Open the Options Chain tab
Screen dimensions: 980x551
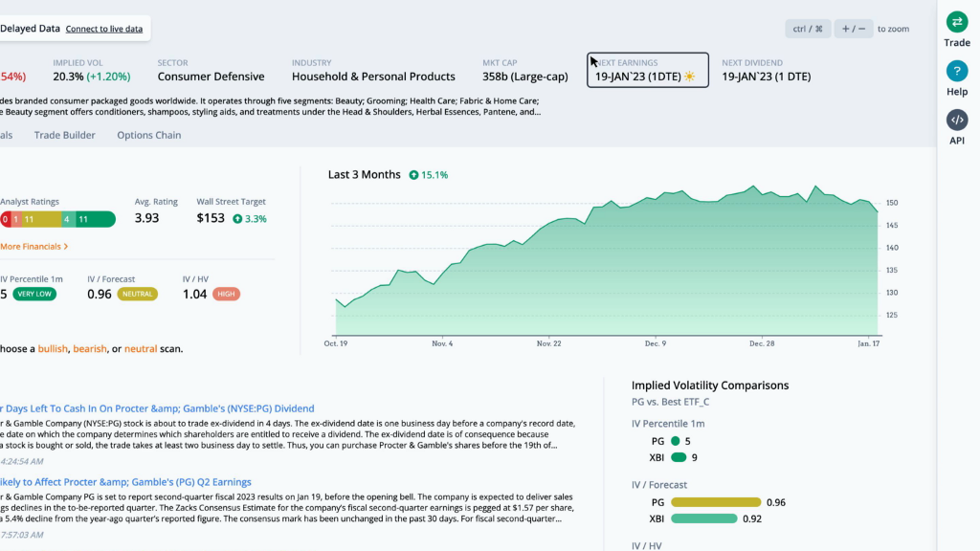pyautogui.click(x=149, y=136)
